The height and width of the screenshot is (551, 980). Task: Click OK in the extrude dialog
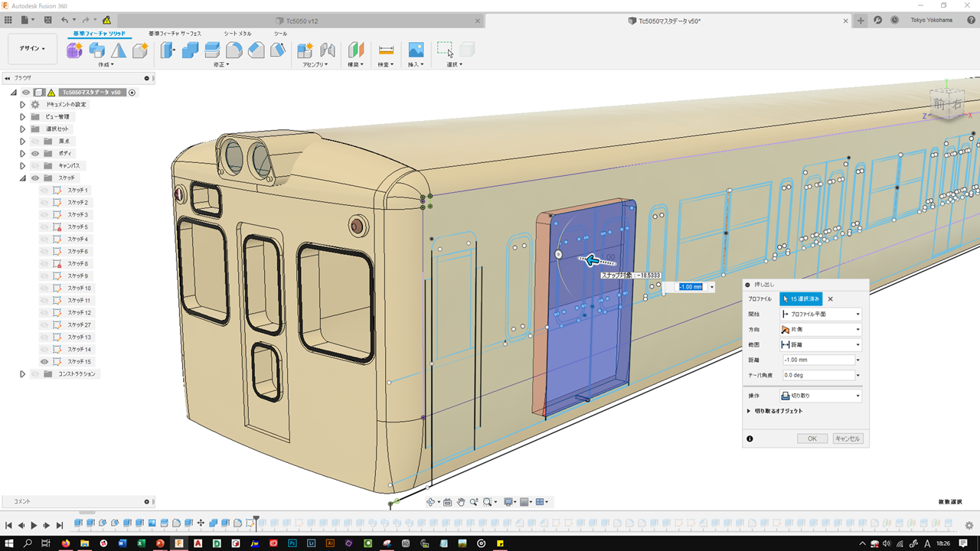812,439
